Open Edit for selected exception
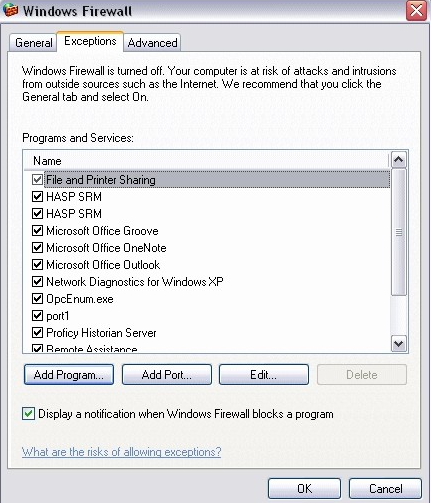The image size is (431, 503). pos(264,375)
